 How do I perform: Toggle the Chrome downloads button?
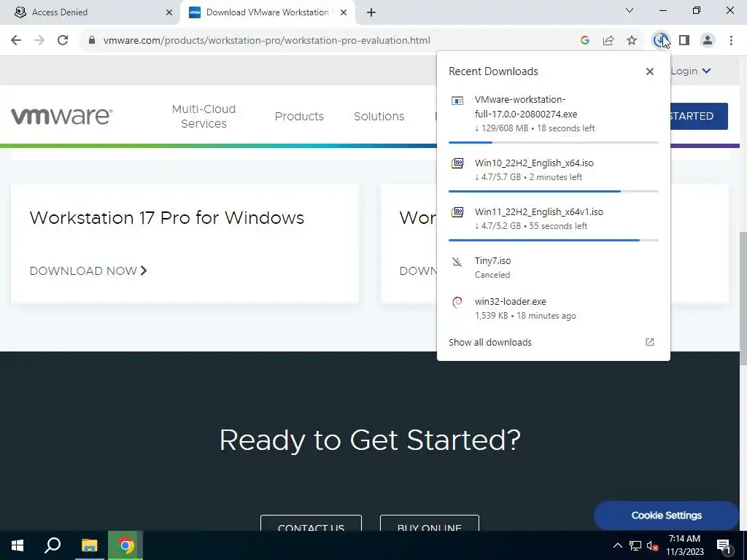[661, 41]
